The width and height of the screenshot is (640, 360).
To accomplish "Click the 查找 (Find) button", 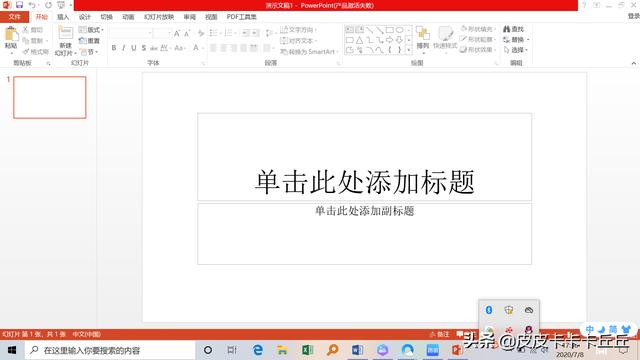I will tap(513, 29).
